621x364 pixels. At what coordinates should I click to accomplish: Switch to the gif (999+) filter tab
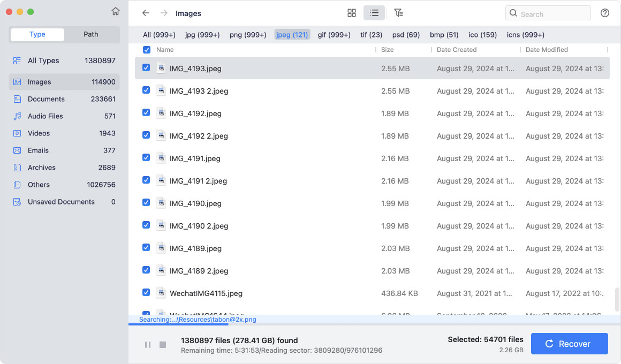click(334, 34)
